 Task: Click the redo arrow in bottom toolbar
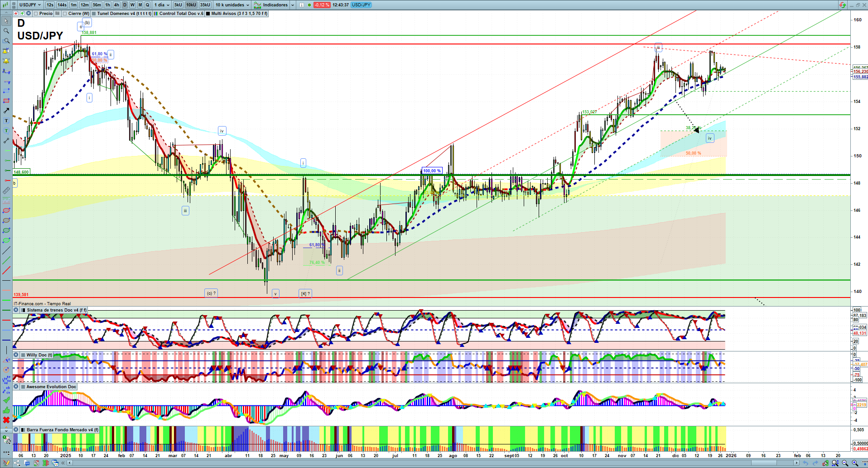coord(815,463)
